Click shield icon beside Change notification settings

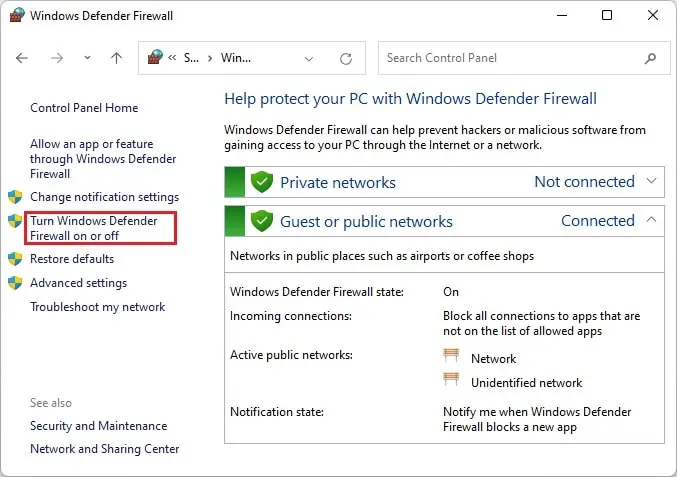tap(15, 197)
